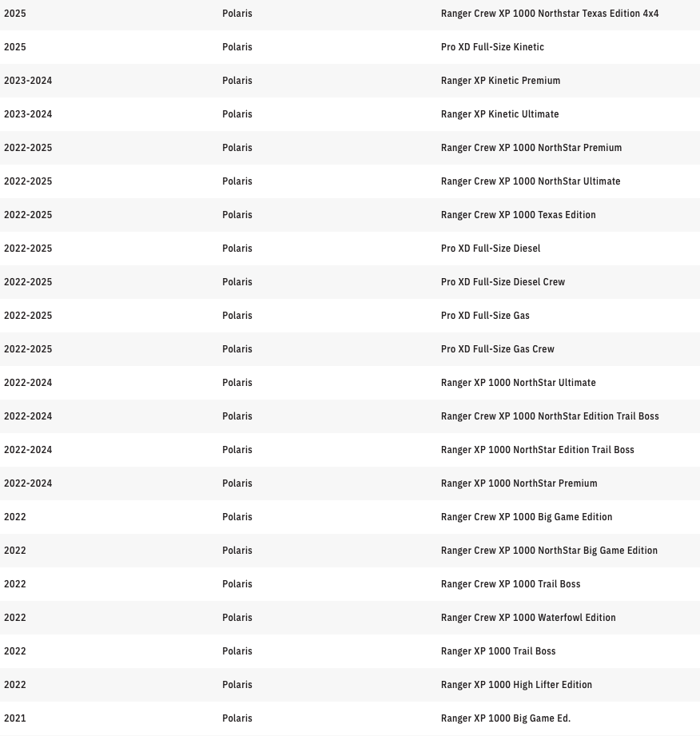Select the Pro XD Full-Size Kinetic row

492,47
